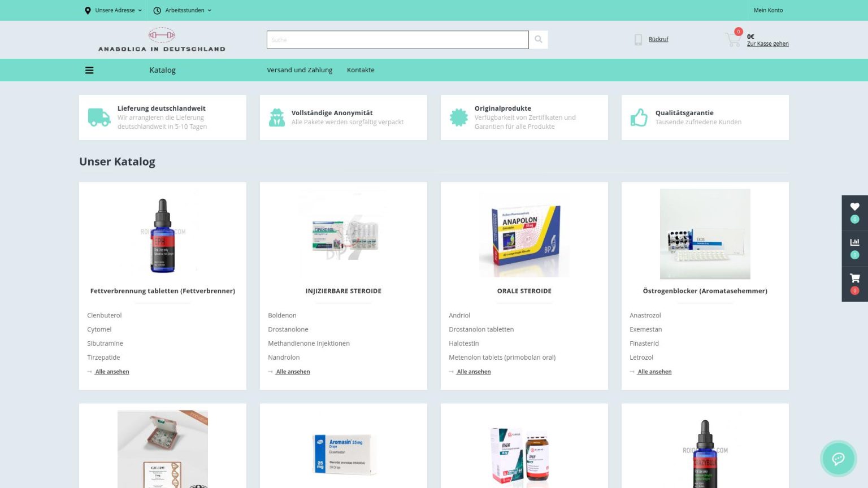The width and height of the screenshot is (868, 488).
Task: Go to the Kontakte menu item
Action: coord(361,70)
